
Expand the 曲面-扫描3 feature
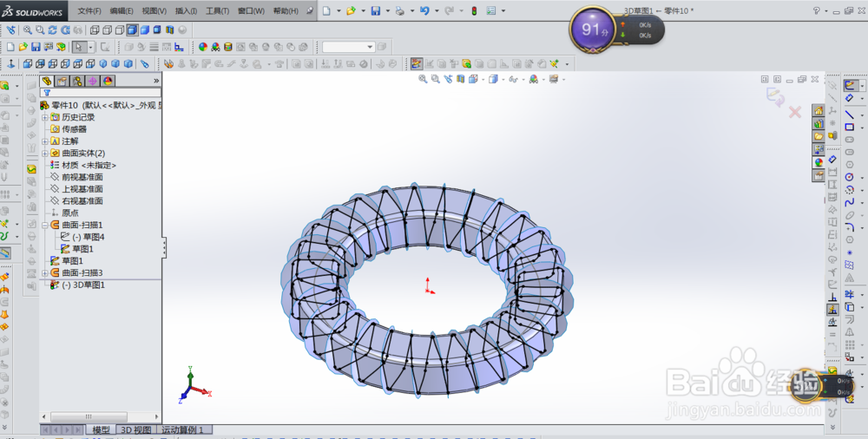45,273
